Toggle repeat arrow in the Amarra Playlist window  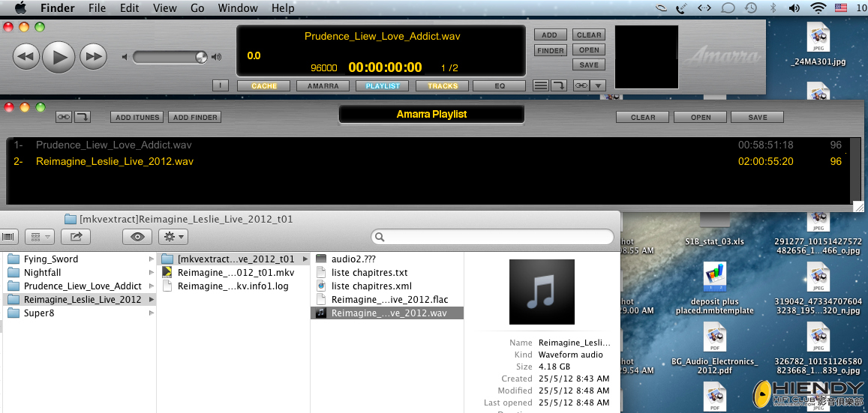[x=83, y=117]
